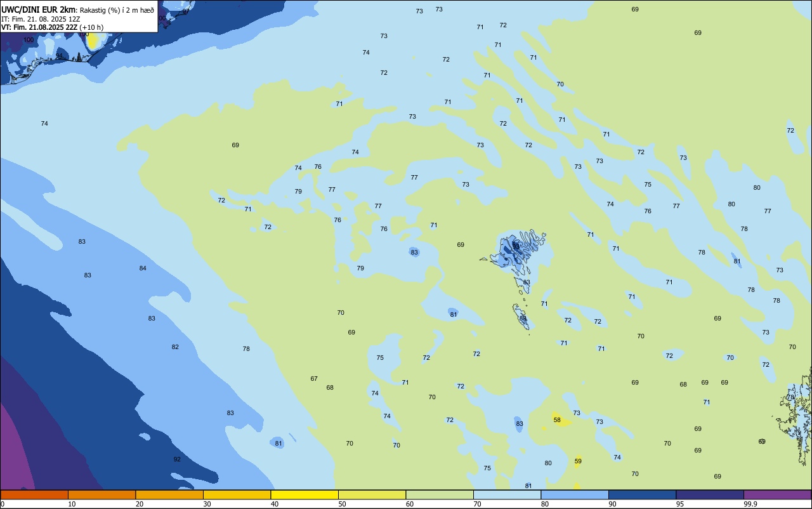Click the purple legend swatch above 99.9
812x509 pixels.
click(x=777, y=494)
